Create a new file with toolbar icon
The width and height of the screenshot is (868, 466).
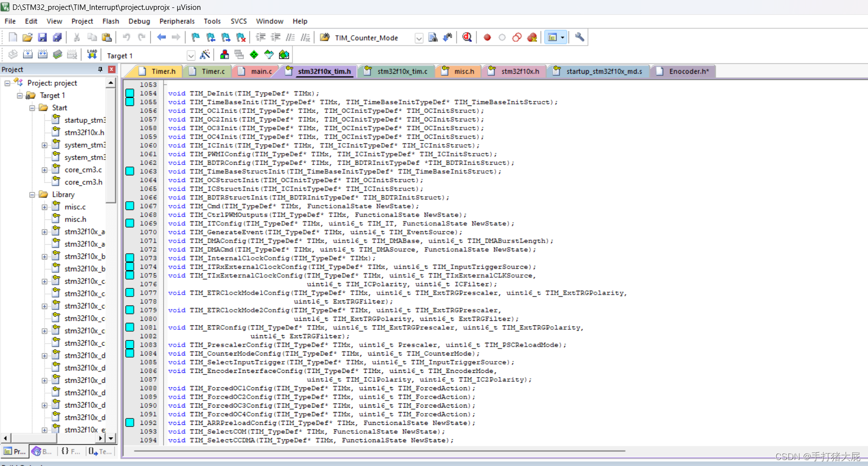point(13,37)
